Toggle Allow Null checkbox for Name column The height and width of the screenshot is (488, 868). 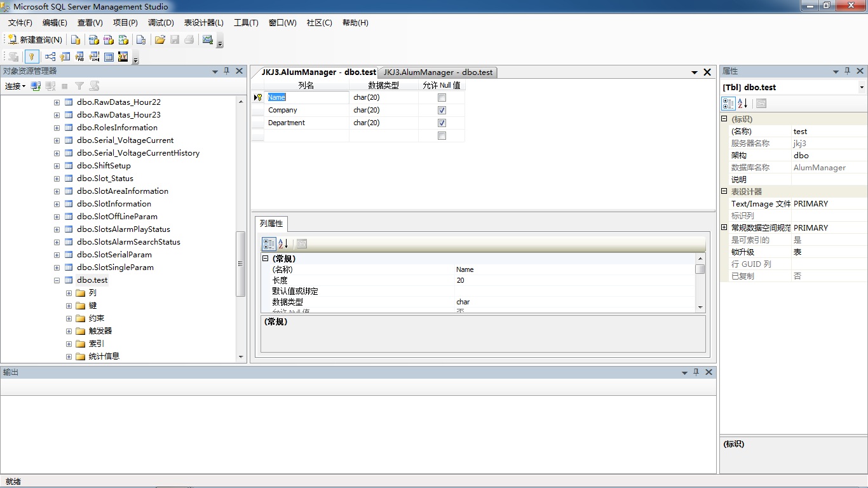pos(442,97)
